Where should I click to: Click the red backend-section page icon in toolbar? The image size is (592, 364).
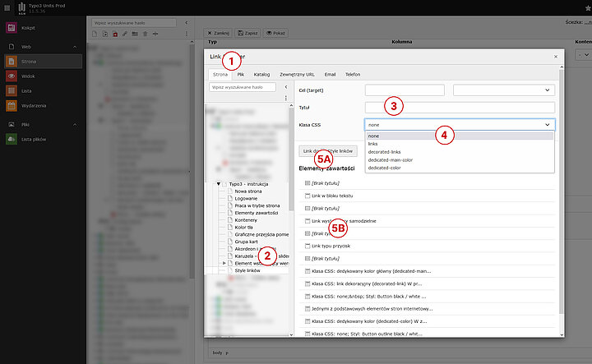pos(115,34)
